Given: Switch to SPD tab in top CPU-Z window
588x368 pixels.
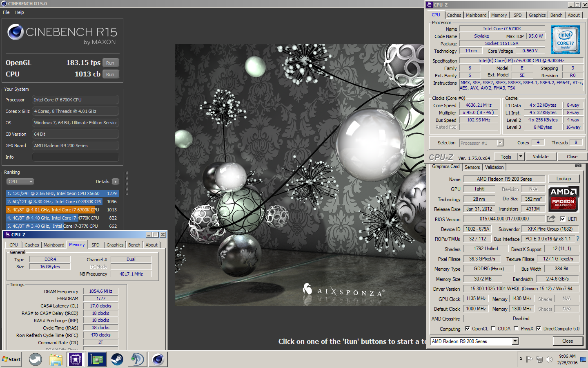Looking at the screenshot, I should tap(517, 15).
